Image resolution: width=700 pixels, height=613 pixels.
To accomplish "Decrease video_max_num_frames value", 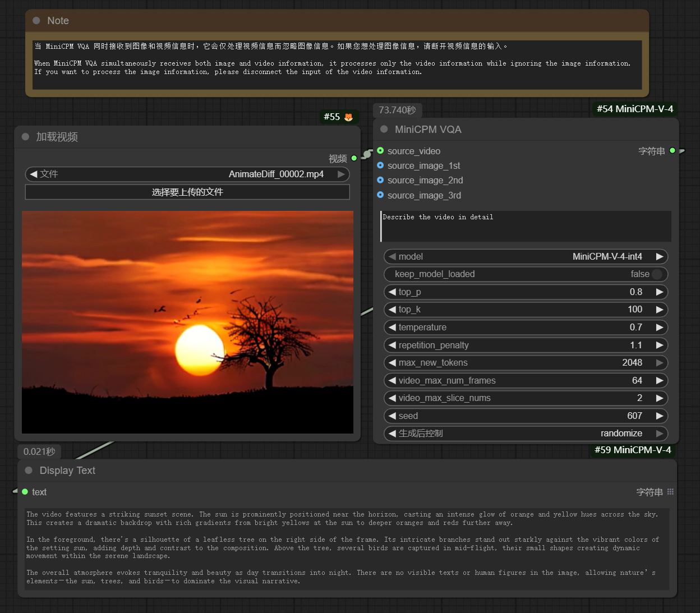I will point(392,381).
